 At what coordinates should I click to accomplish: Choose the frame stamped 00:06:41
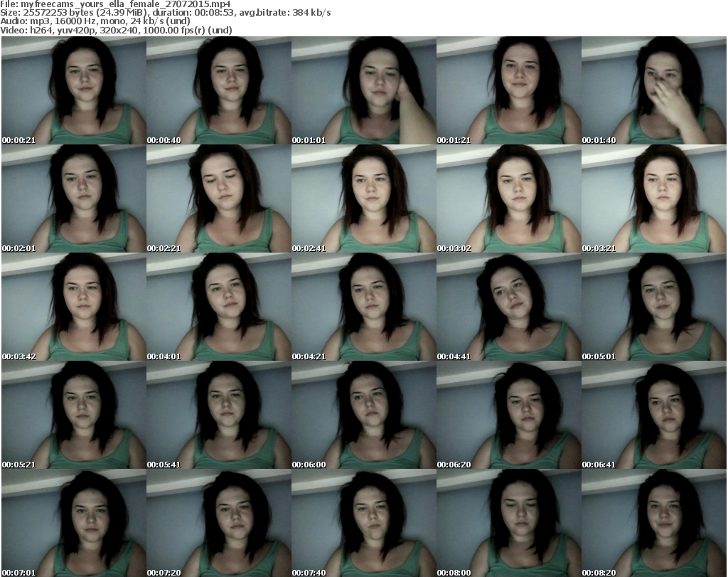(654, 415)
